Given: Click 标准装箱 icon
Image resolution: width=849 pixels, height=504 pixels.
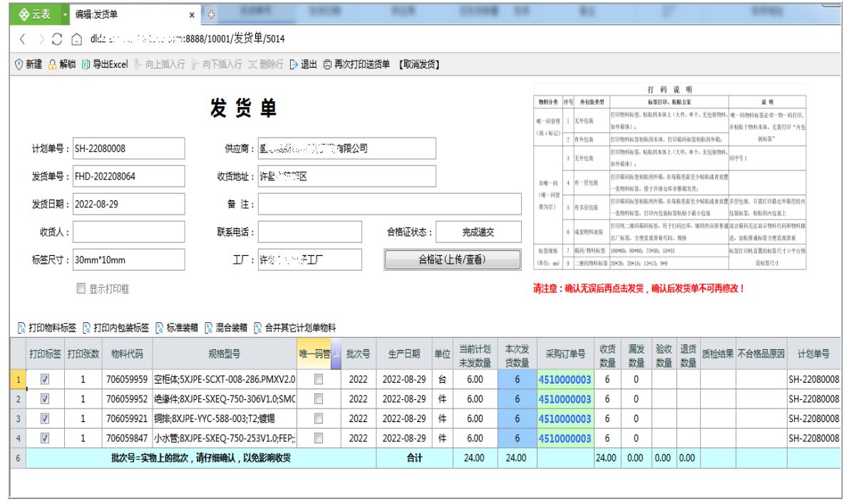Looking at the screenshot, I should click(x=159, y=327).
